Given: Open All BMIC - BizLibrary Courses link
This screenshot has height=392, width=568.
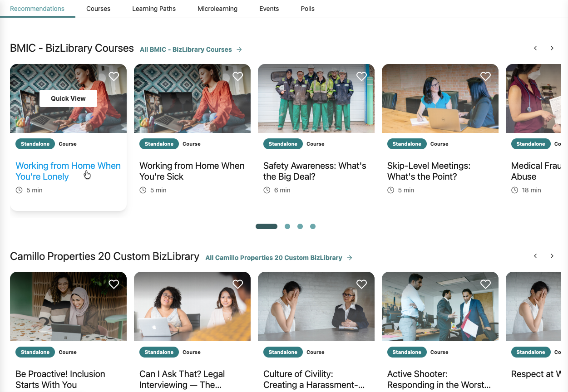Looking at the screenshot, I should (x=191, y=49).
